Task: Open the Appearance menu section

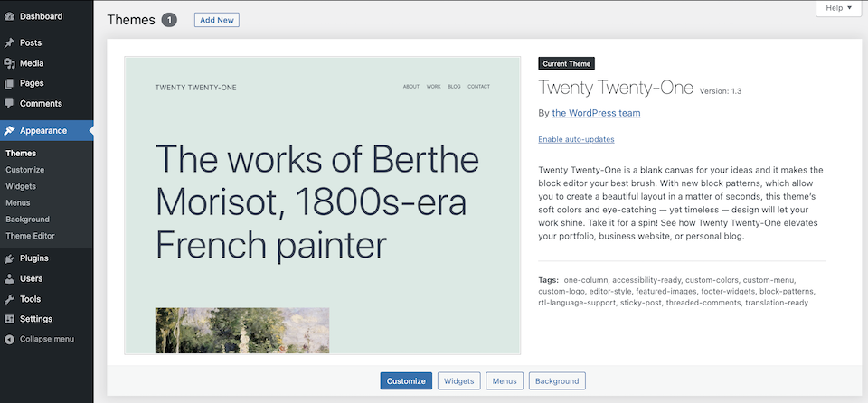Action: tap(43, 130)
